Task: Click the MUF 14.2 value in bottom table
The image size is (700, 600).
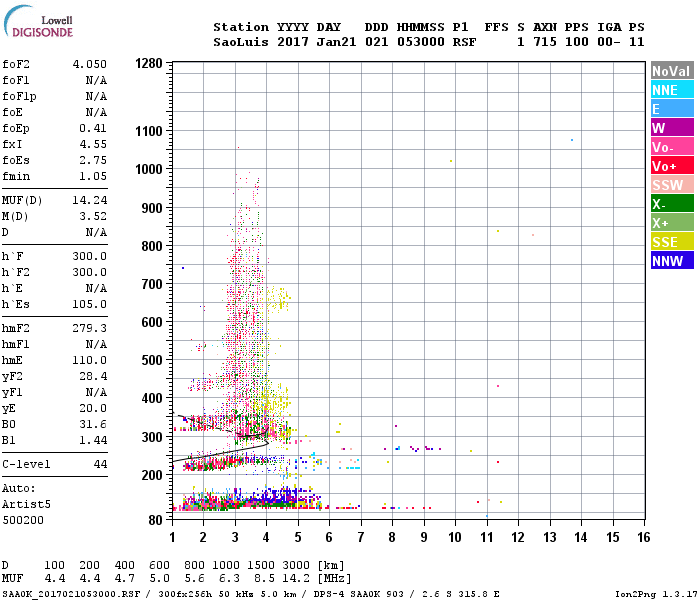Action: 296,578
